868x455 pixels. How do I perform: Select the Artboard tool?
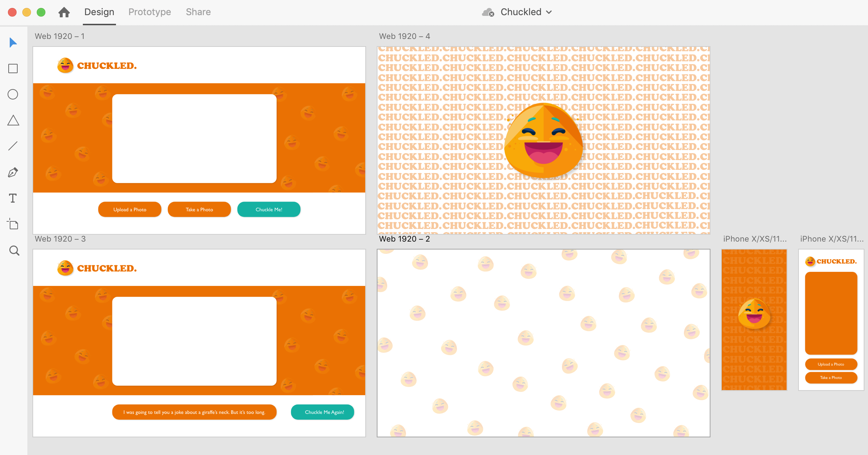[x=13, y=224]
